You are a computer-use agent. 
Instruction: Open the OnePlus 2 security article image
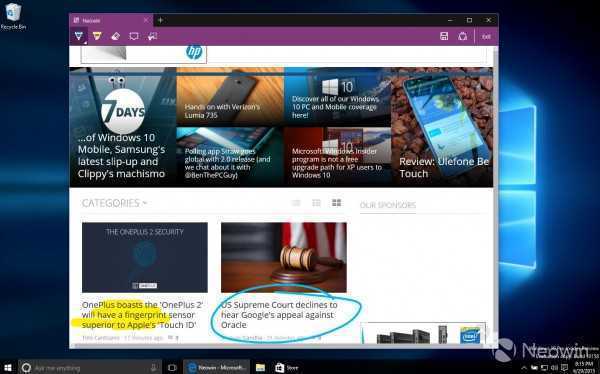coord(145,257)
